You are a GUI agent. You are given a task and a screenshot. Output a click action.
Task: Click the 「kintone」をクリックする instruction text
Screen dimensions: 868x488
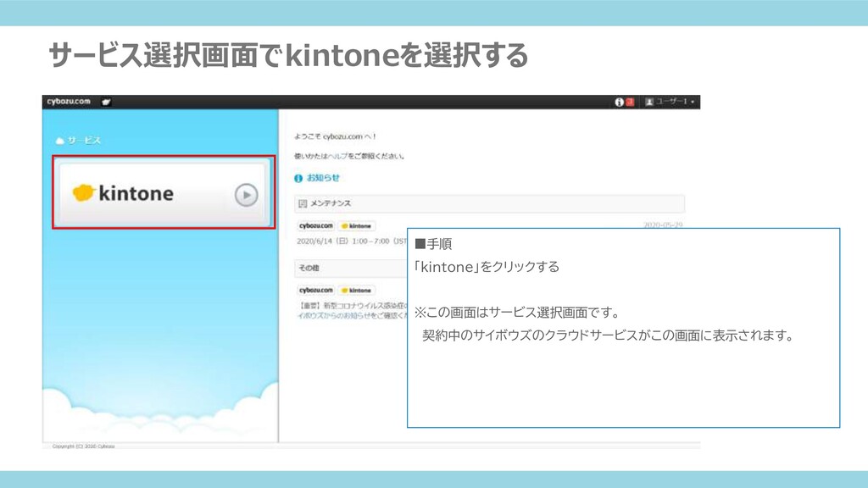(x=487, y=267)
